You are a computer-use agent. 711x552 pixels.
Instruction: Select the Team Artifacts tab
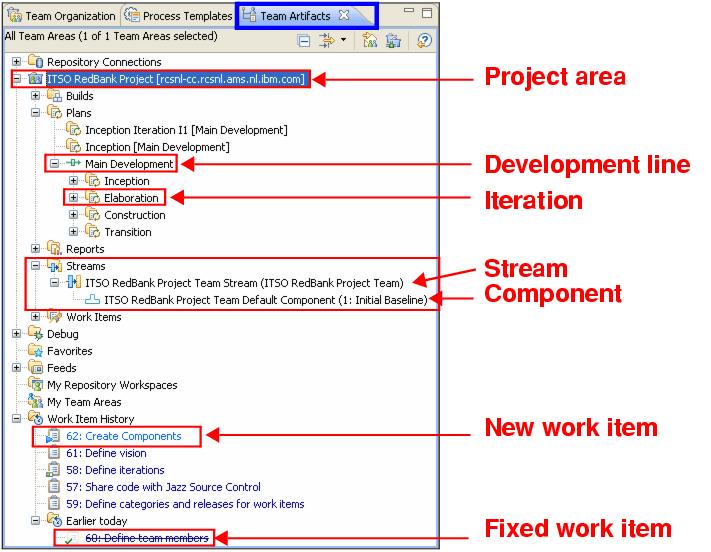tap(295, 16)
